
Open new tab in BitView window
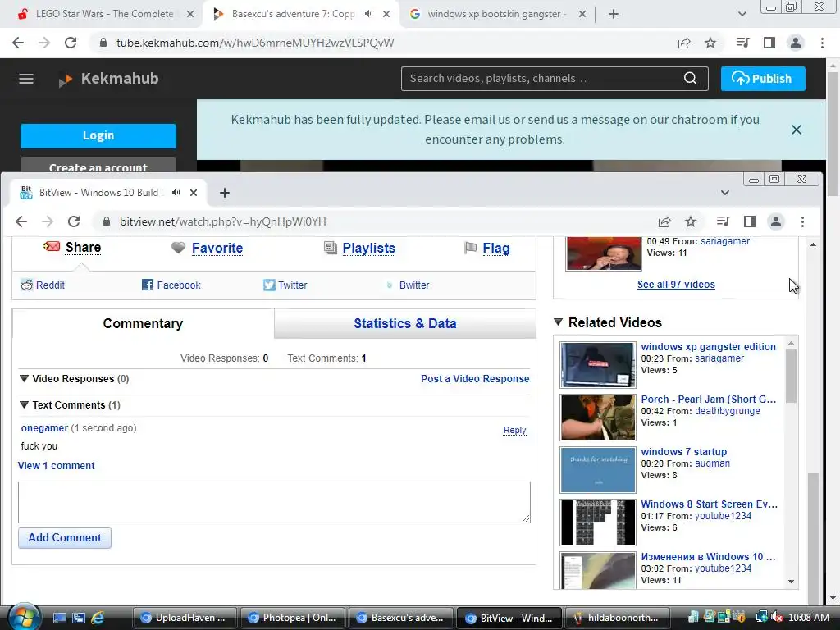pyautogui.click(x=225, y=192)
